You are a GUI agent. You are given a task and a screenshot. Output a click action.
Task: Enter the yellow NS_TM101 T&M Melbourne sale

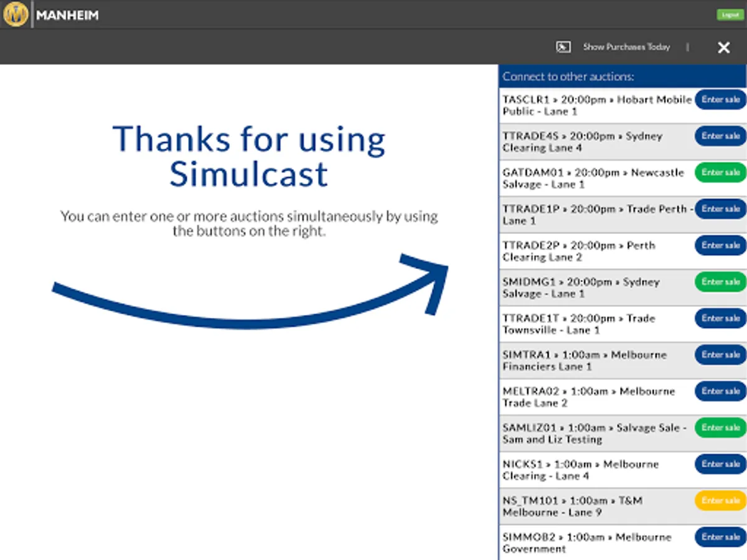(720, 500)
